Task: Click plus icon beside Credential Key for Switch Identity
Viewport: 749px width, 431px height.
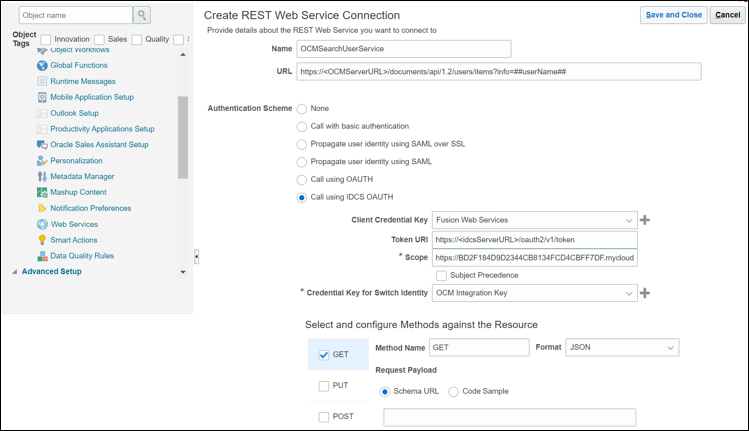Action: [645, 293]
